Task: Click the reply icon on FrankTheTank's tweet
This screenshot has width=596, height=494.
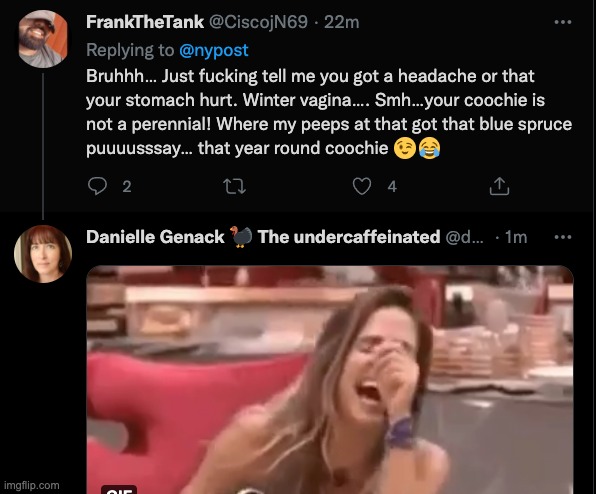Action: pyautogui.click(x=97, y=186)
